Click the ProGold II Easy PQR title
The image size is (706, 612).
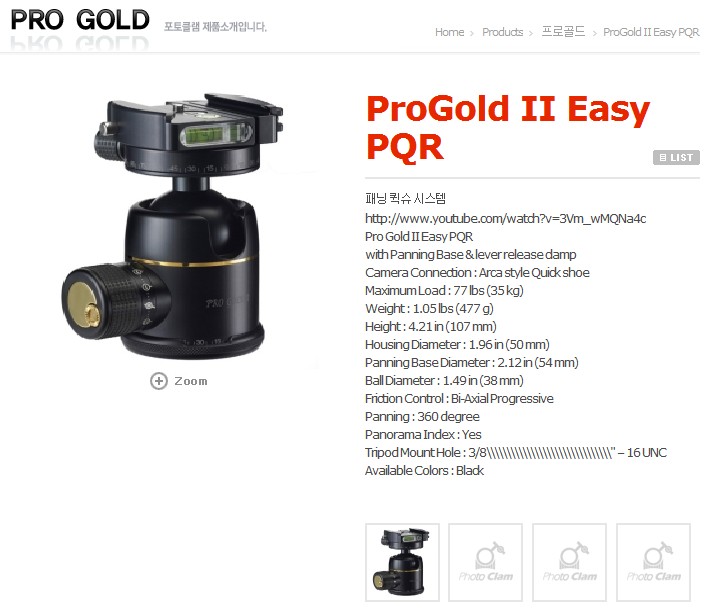pos(508,128)
